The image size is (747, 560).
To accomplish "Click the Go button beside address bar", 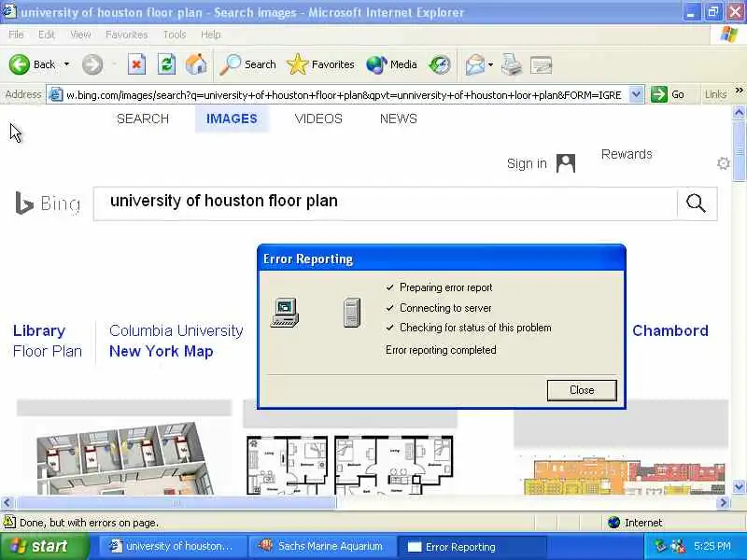I will [x=669, y=94].
